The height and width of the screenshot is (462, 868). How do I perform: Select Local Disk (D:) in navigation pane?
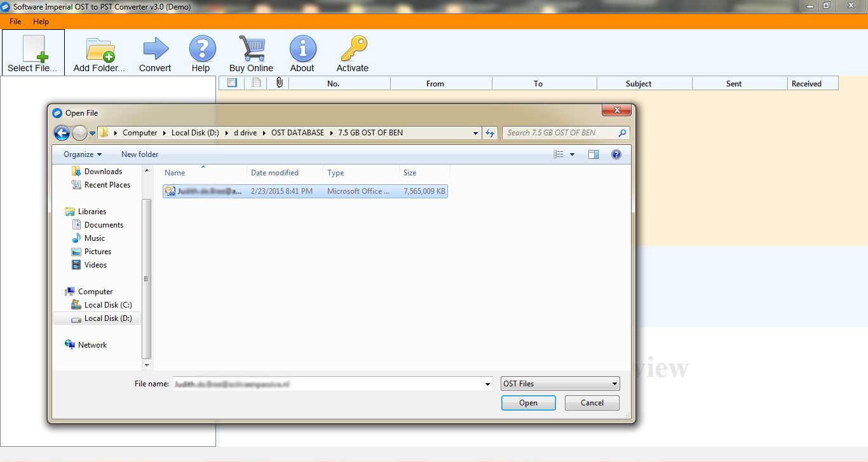97,318
